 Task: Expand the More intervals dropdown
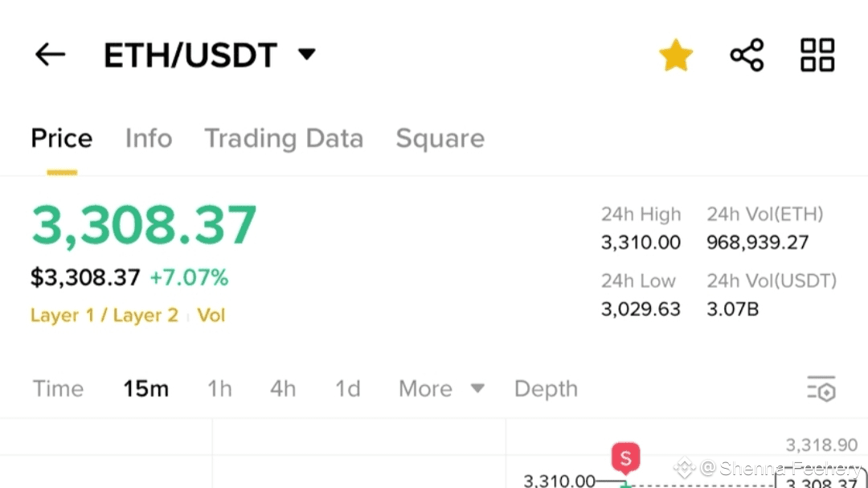[441, 389]
